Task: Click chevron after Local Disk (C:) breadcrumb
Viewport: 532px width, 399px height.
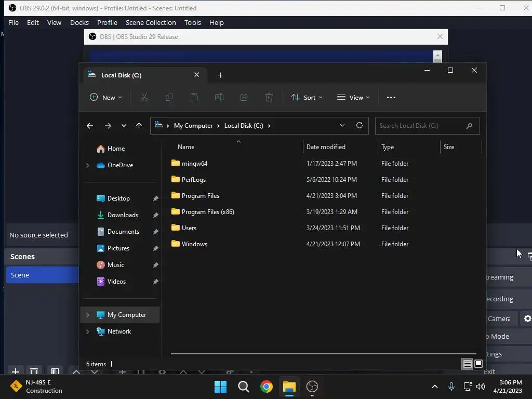Action: (269, 126)
